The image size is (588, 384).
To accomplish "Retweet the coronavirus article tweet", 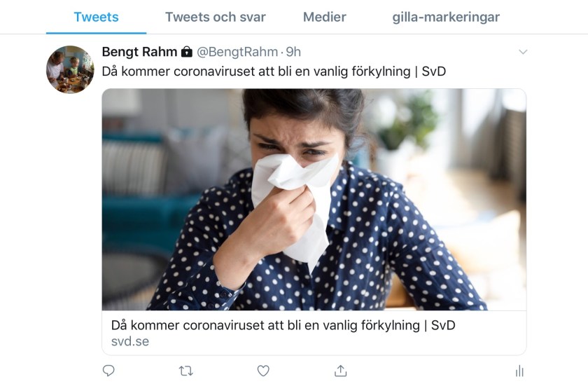I will (x=186, y=371).
